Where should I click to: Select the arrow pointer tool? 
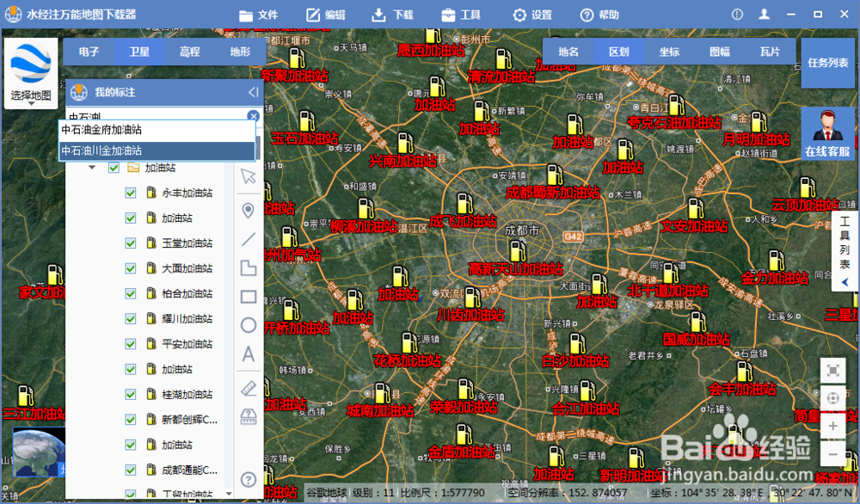click(x=249, y=176)
